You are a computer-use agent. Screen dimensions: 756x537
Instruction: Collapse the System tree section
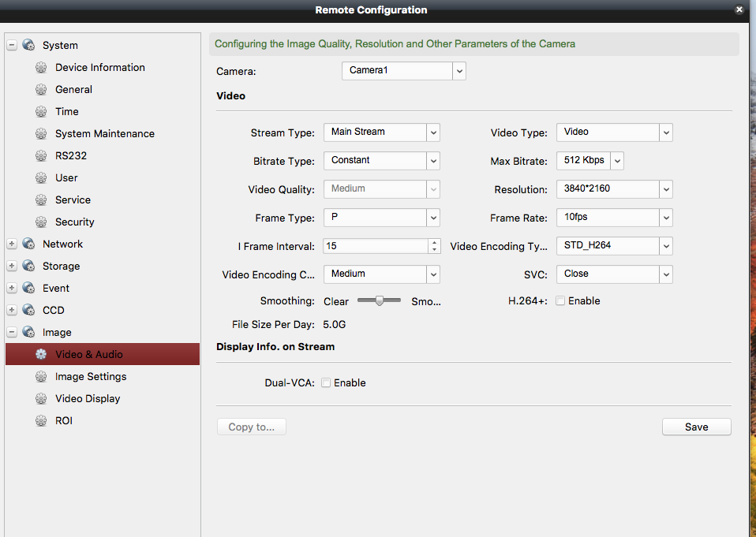12,46
